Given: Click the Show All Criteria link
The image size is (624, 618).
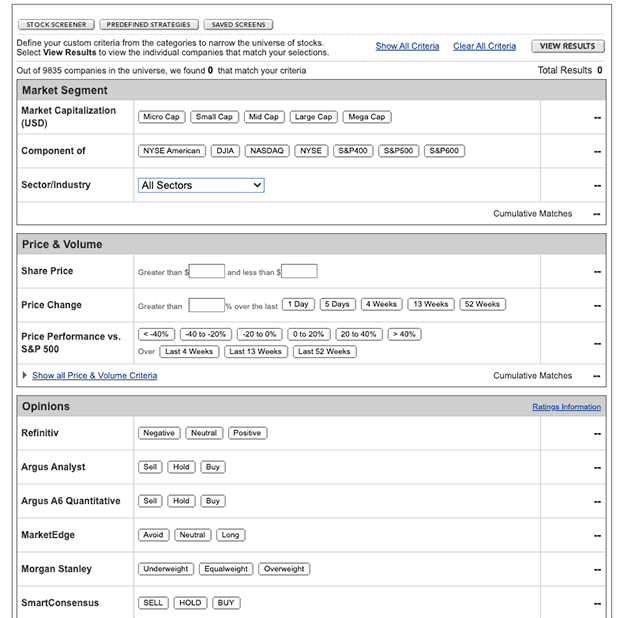Looking at the screenshot, I should pyautogui.click(x=407, y=46).
